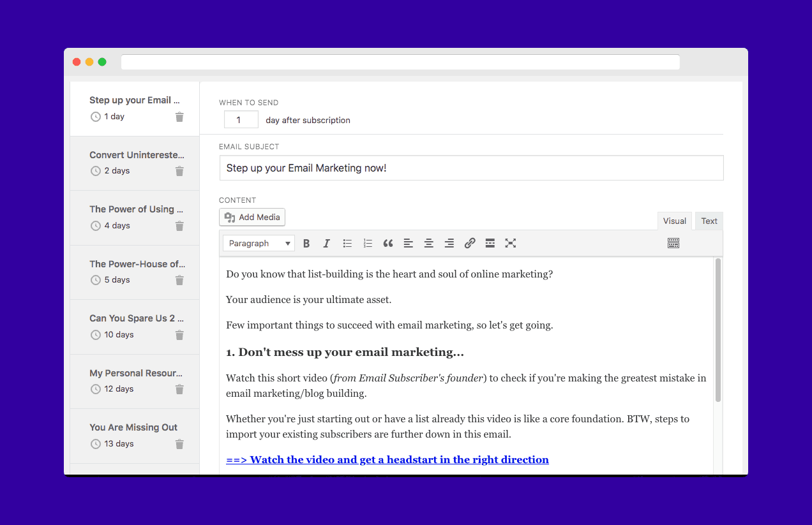Click the Add Media button
This screenshot has width=812, height=525.
point(252,218)
